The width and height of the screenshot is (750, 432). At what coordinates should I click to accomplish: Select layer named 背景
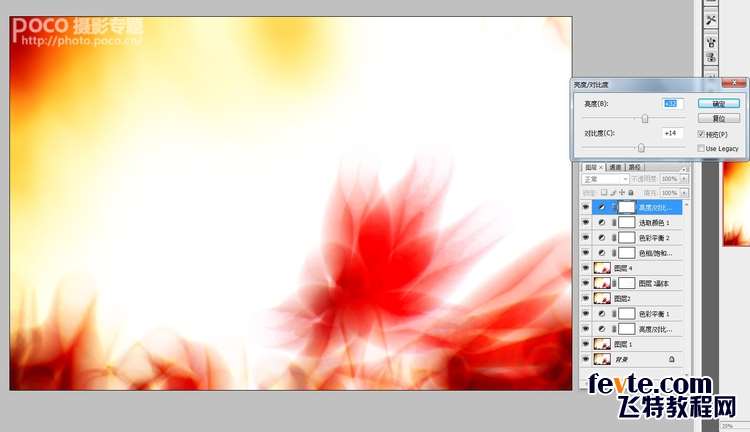(x=621, y=360)
